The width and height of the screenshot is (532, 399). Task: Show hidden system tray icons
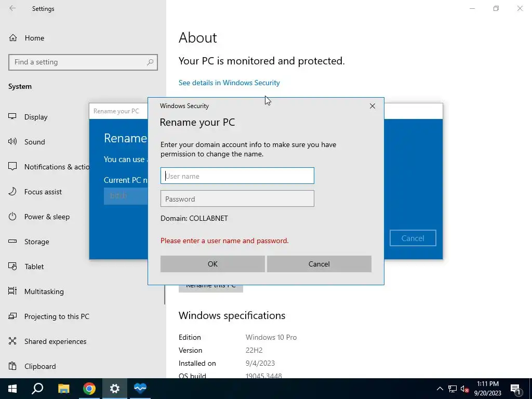[x=440, y=389]
